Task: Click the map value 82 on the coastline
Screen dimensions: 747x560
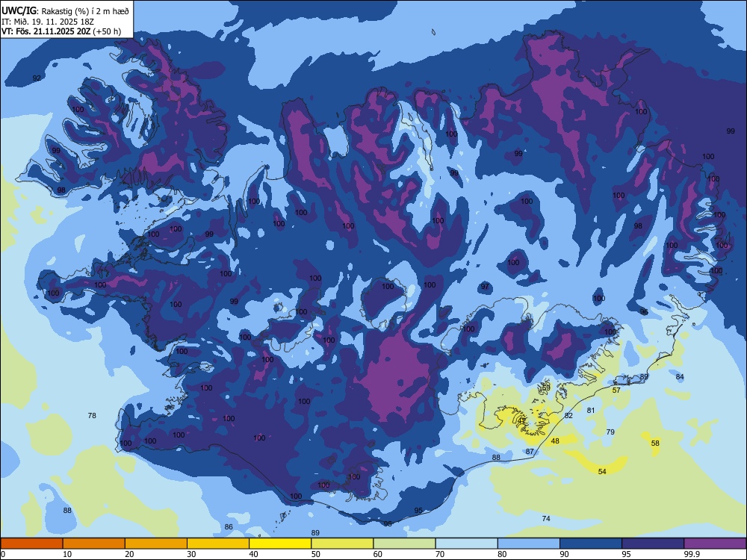Action: 568,416
